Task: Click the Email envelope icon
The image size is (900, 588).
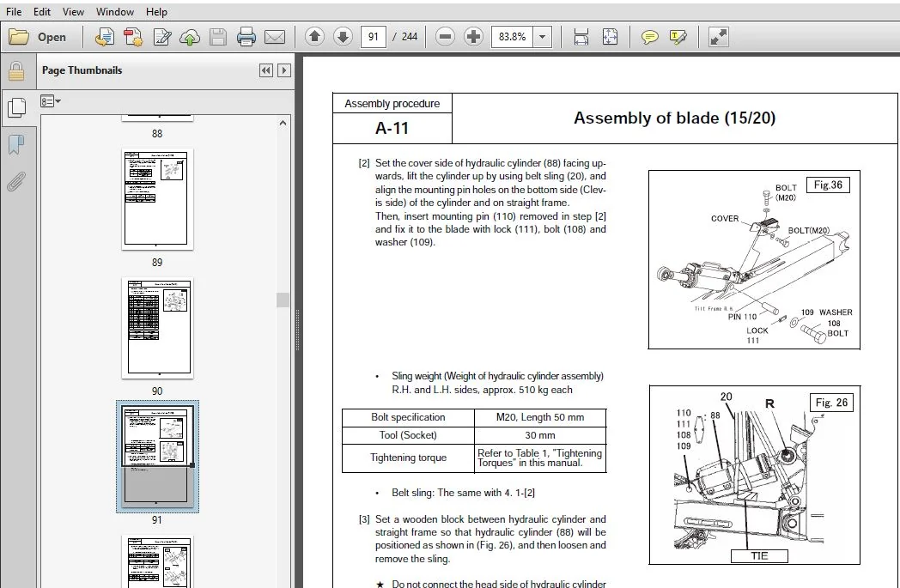Action: tap(275, 37)
